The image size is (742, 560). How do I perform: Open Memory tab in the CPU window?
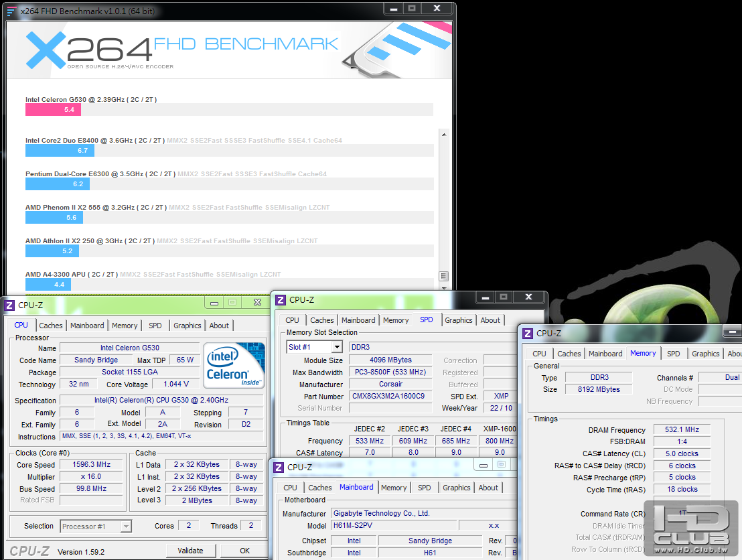tap(125, 326)
